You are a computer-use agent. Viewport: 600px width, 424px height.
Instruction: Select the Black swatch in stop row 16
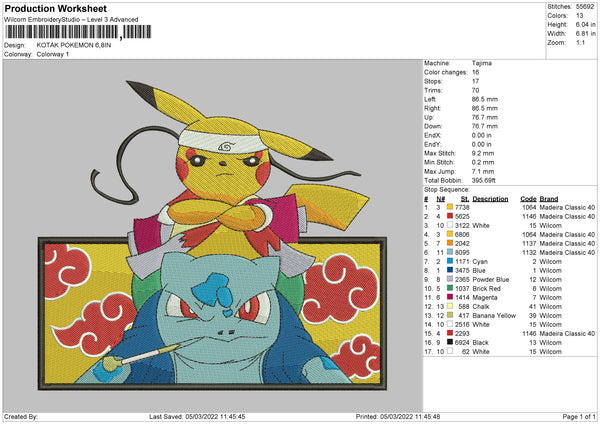tap(450, 342)
